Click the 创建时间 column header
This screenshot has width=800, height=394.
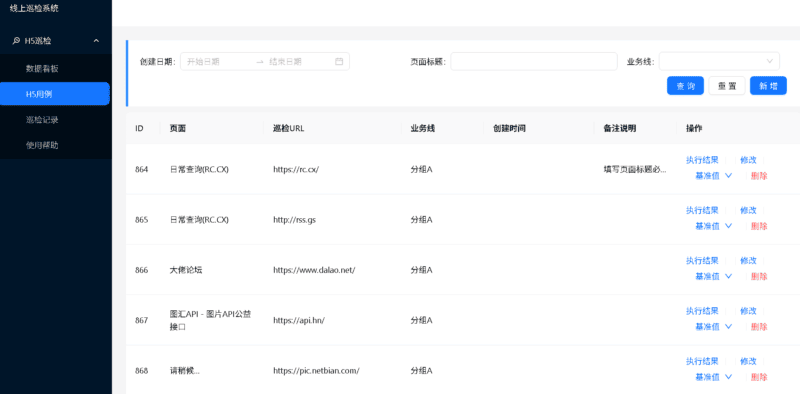[x=509, y=129]
